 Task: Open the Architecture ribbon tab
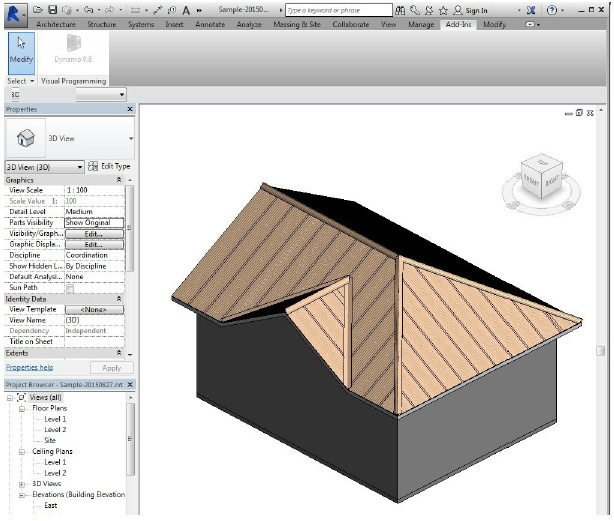click(55, 23)
